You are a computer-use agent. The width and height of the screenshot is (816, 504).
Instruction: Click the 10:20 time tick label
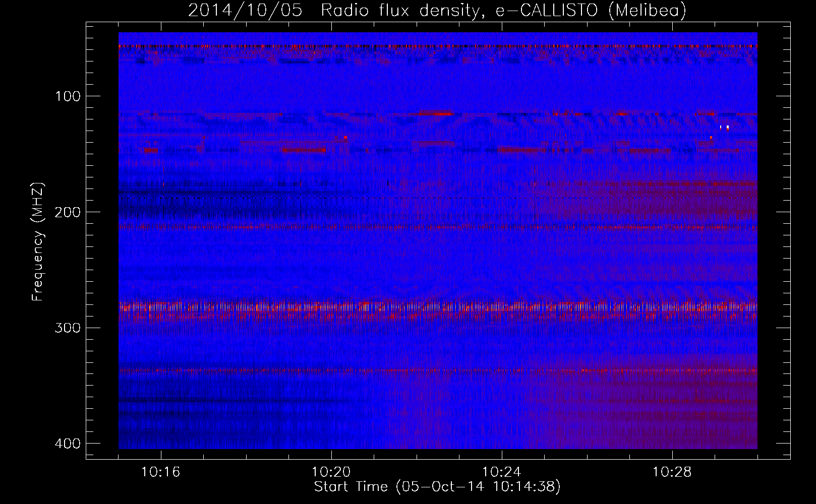pos(331,472)
